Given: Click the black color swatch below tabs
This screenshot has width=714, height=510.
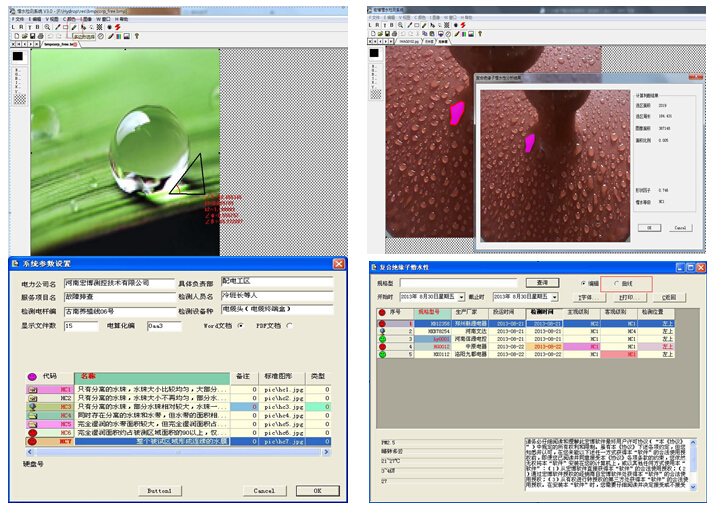Looking at the screenshot, I should (x=18, y=55).
